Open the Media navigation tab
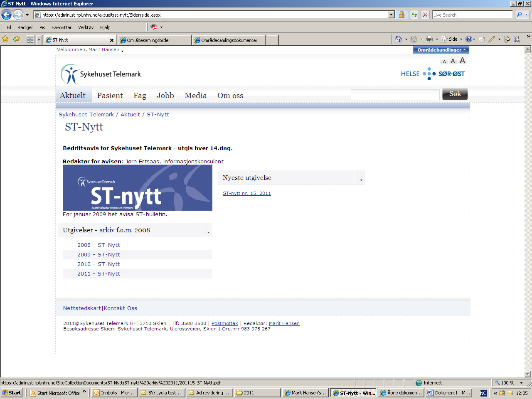The height and width of the screenshot is (399, 532). (196, 96)
